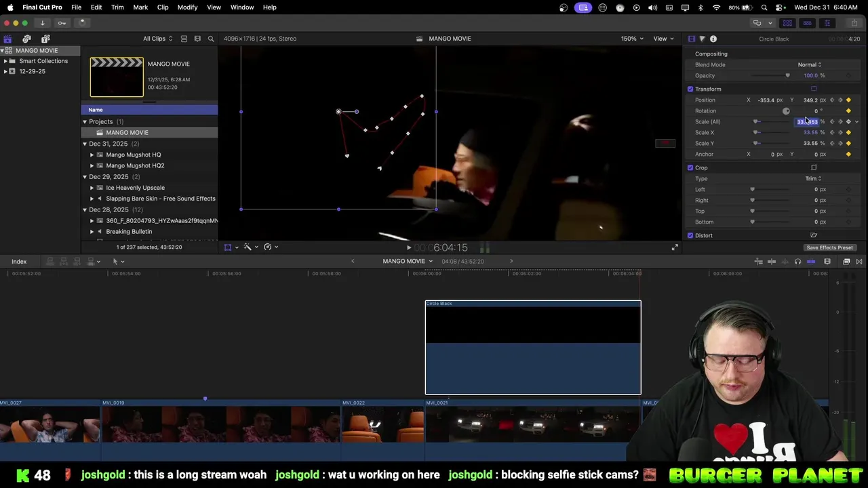Toggle Scale (All) keyframe diamond

click(x=848, y=122)
